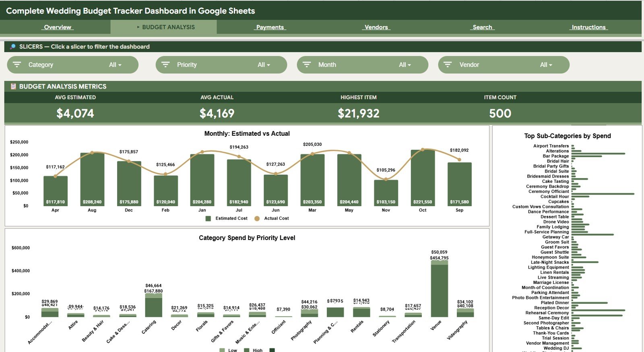
Task: Expand the Priority slicer All dropdown
Action: pyautogui.click(x=264, y=65)
